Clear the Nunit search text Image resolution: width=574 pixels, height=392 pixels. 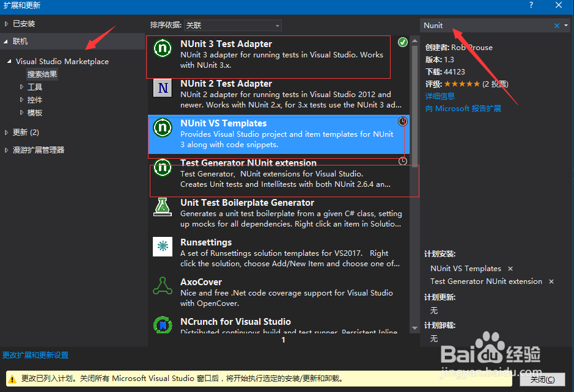[x=557, y=26]
